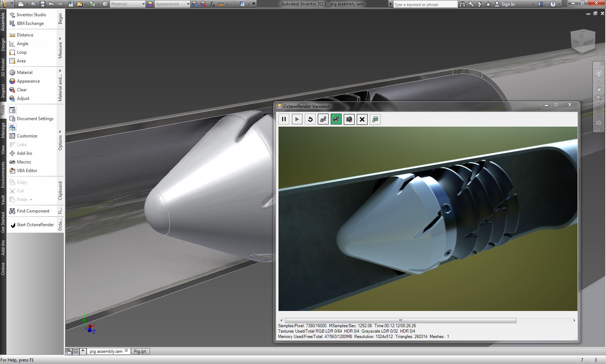Expand the Material and Appearance panel arrow
The width and height of the screenshot is (606, 364).
click(x=60, y=71)
